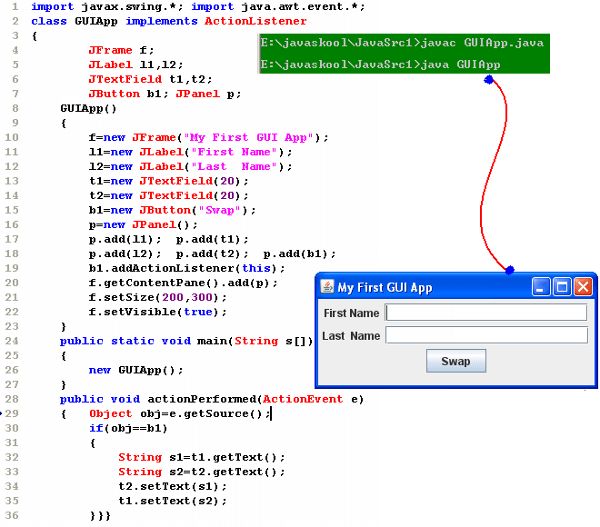This screenshot has height=527, width=600.
Task: Minimize the My First GUI App window
Action: [x=541, y=287]
